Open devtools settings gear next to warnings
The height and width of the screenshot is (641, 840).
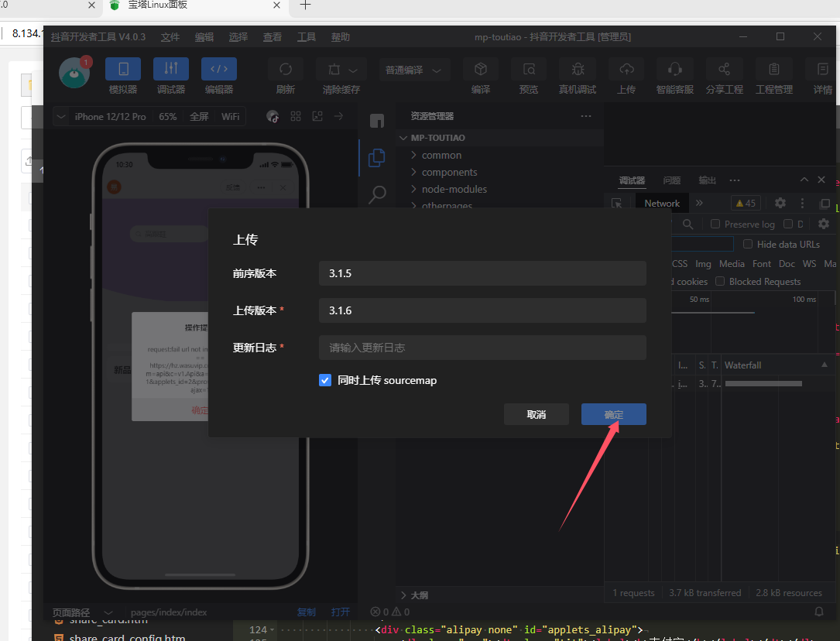780,203
